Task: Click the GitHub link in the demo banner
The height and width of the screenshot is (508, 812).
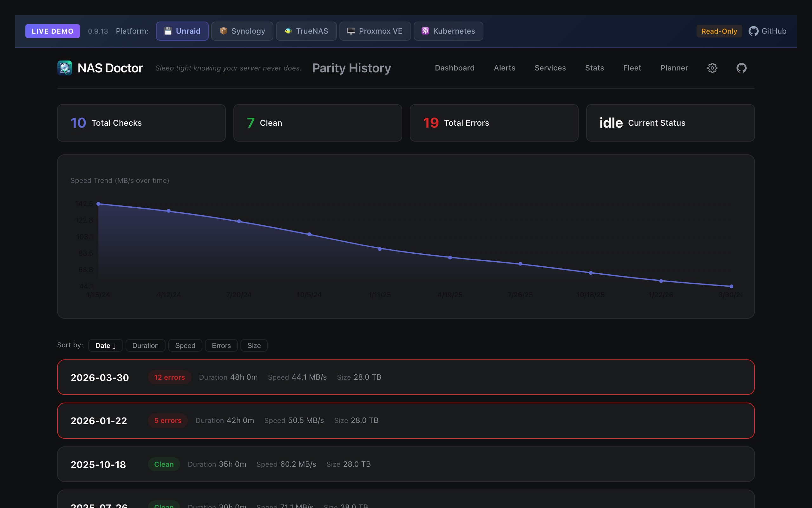Action: point(767,31)
